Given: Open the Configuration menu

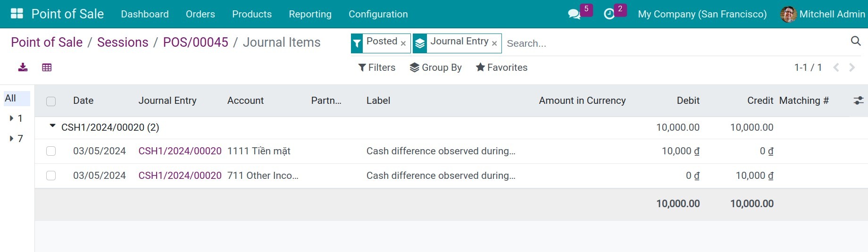Looking at the screenshot, I should [x=378, y=14].
